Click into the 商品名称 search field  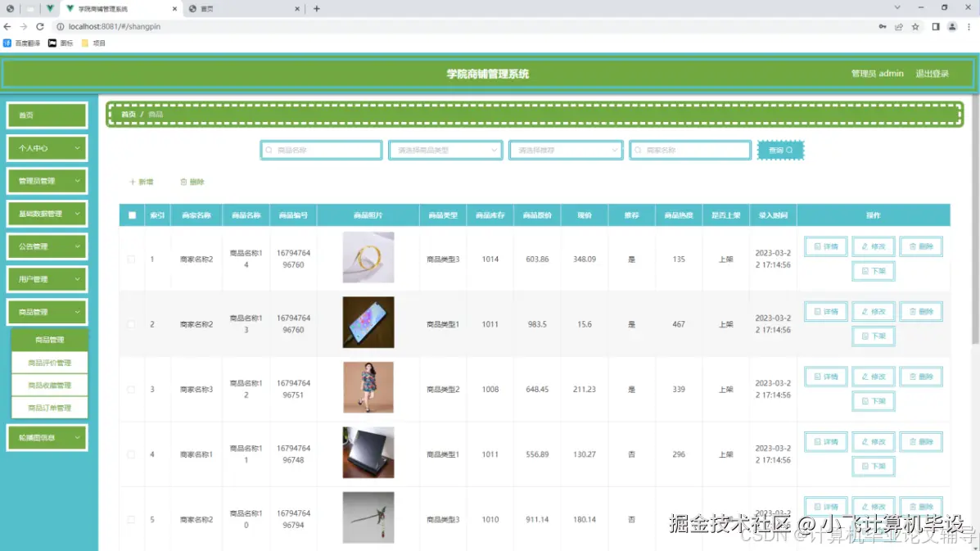pyautogui.click(x=321, y=151)
